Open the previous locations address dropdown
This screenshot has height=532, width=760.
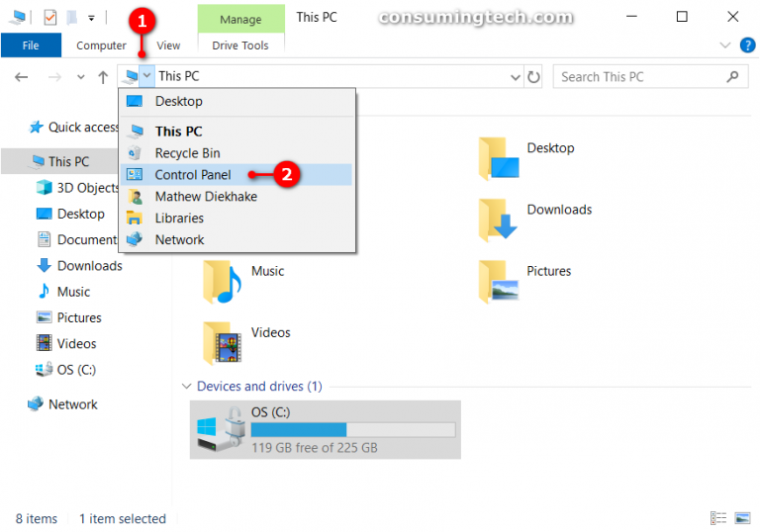(516, 77)
